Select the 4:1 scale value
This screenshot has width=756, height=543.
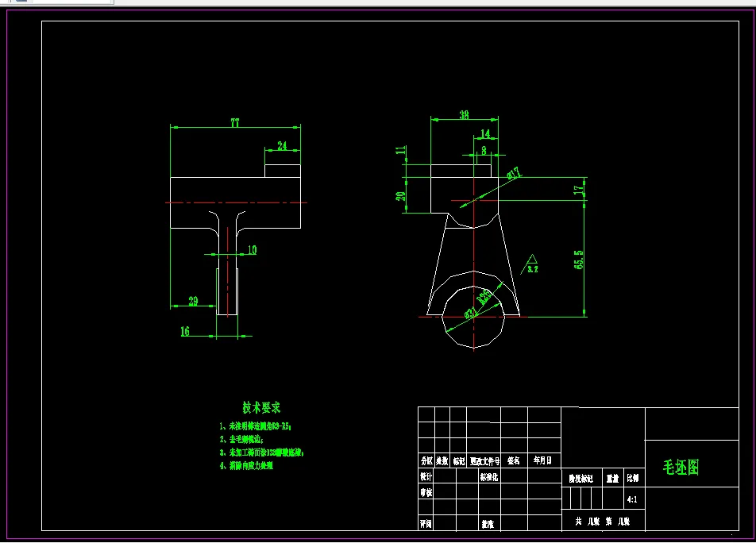pos(632,499)
